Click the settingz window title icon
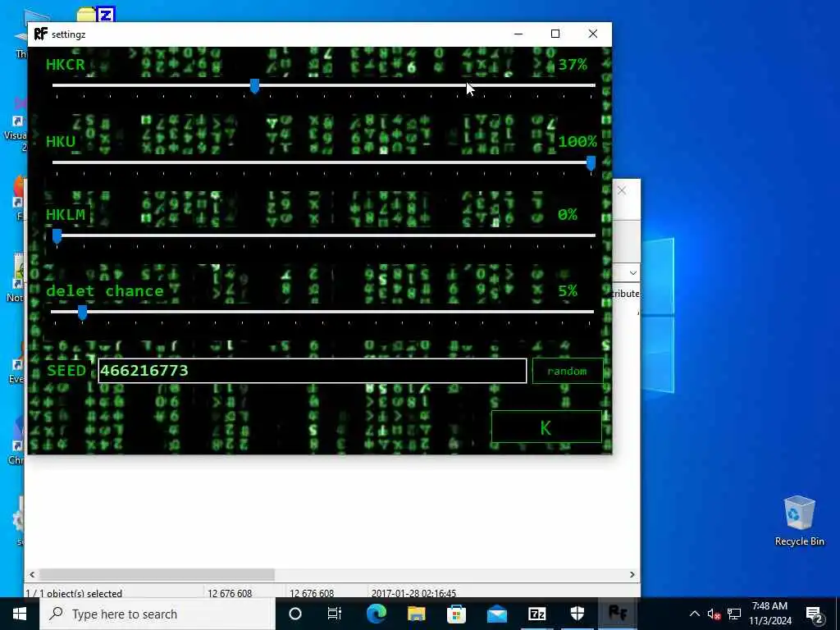Image resolution: width=840 pixels, height=630 pixels. coord(41,34)
